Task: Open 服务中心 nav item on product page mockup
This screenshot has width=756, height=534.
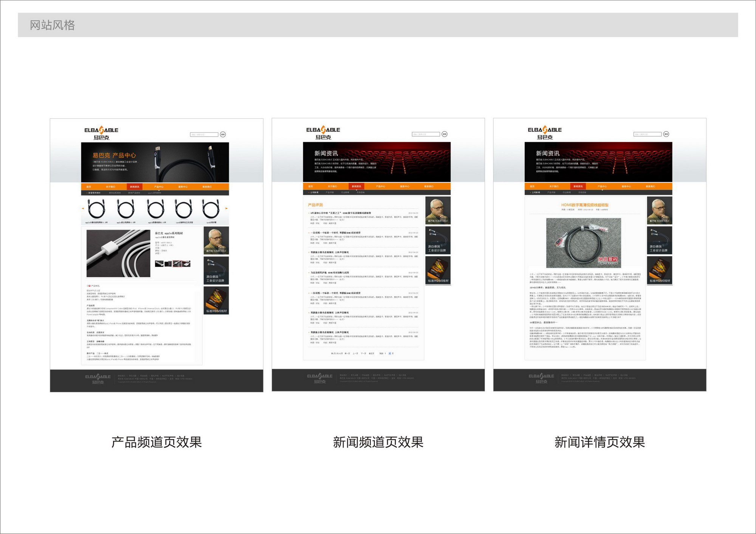Action: pos(183,187)
